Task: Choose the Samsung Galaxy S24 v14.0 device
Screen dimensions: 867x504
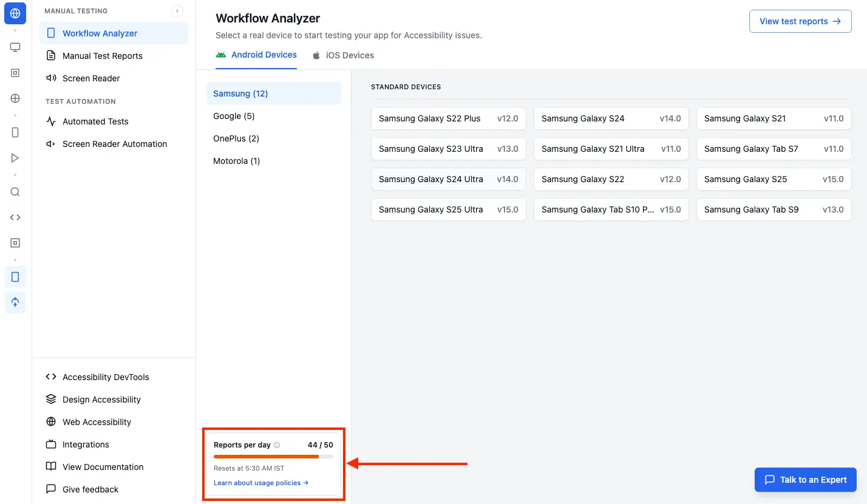Action: pyautogui.click(x=611, y=118)
